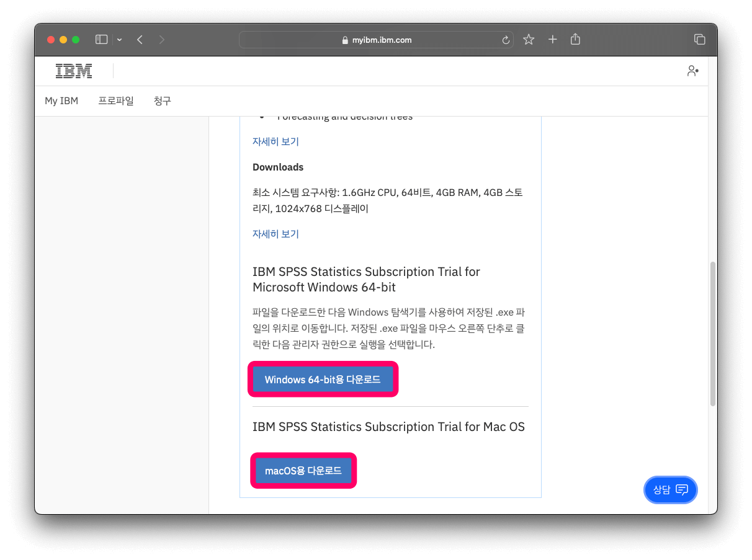This screenshot has height=560, width=752.
Task: Click the Windows 64-bit용 다운로드 button
Action: tap(323, 380)
